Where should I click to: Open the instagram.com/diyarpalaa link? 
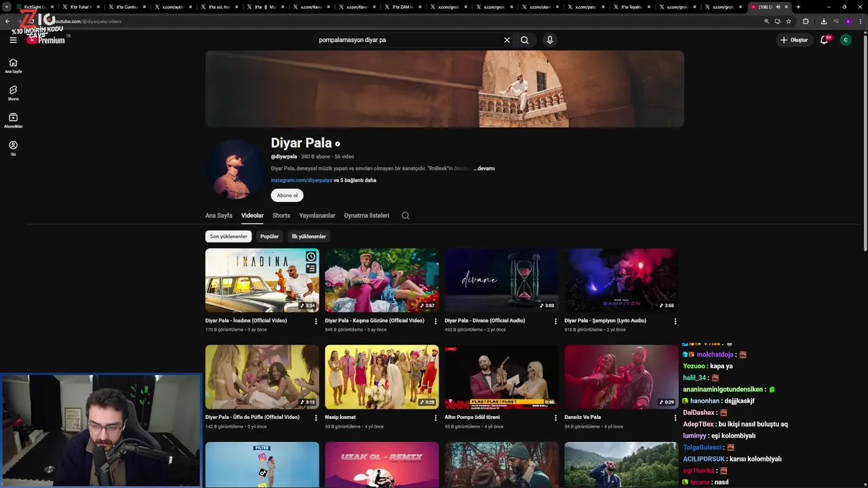pyautogui.click(x=302, y=180)
